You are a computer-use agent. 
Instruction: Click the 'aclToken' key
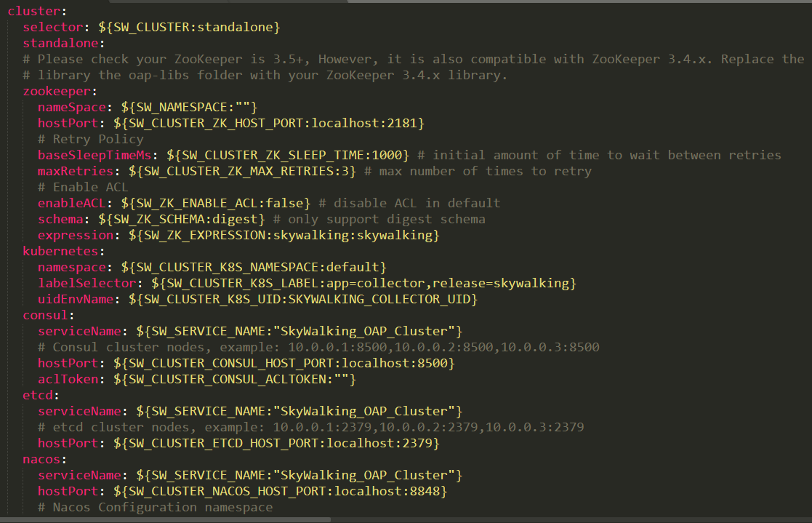[68, 380]
